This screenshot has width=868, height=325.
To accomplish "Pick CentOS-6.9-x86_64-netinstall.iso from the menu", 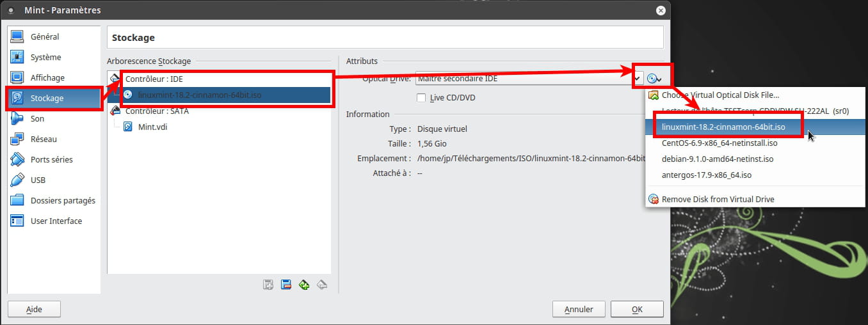I will click(x=755, y=143).
